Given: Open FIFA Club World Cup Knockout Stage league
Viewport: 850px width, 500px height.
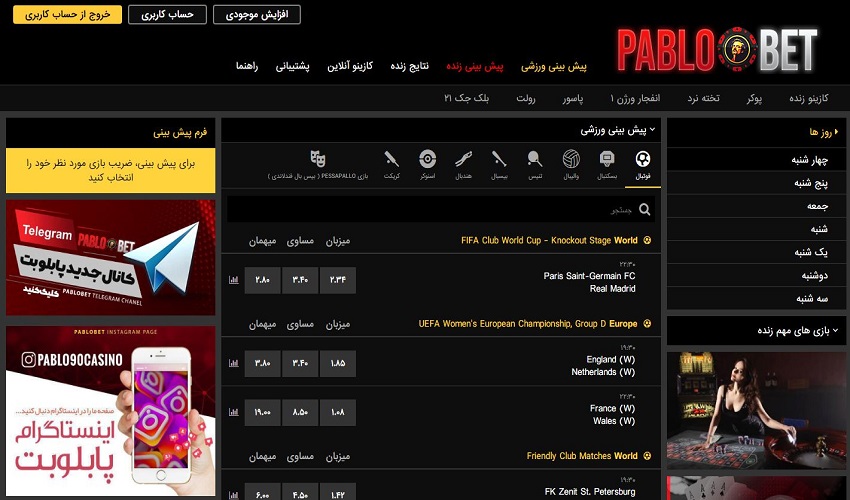Looking at the screenshot, I should tap(549, 240).
